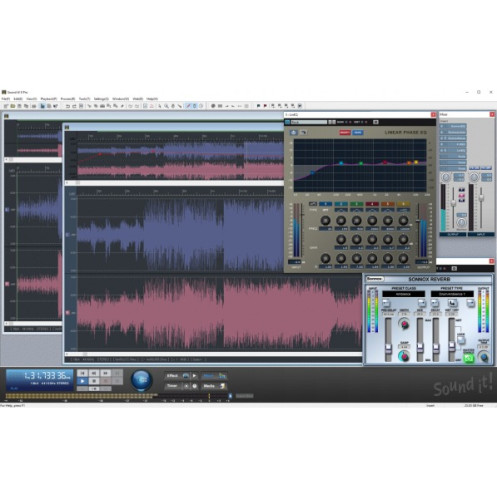Select the magnifier zoom tool
The height and width of the screenshot is (497, 497).
(x=166, y=106)
